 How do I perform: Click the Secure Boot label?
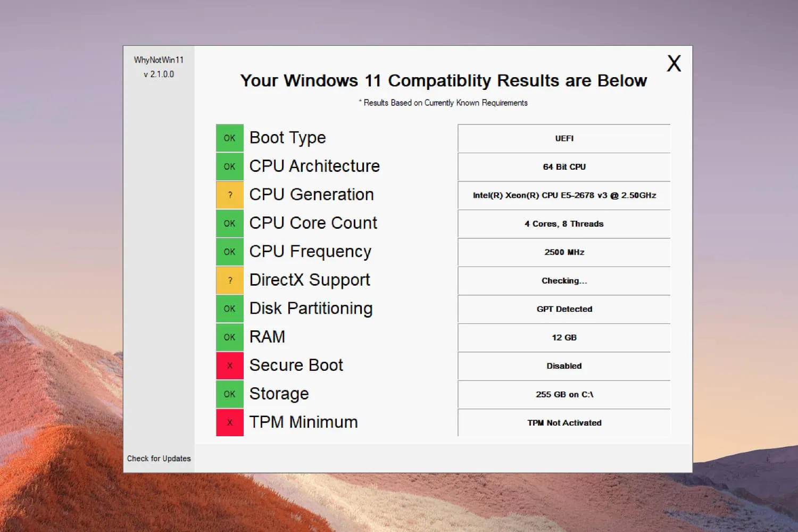point(296,365)
